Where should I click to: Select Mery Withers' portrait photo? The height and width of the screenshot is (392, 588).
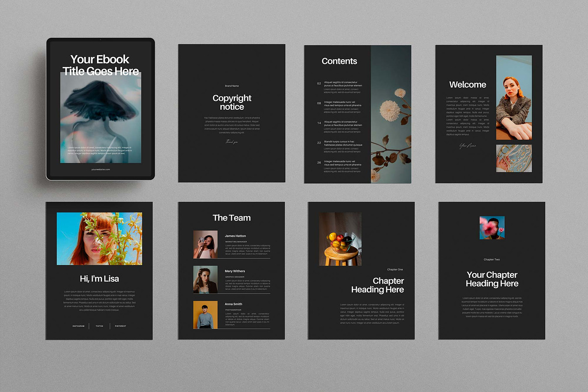pyautogui.click(x=205, y=279)
